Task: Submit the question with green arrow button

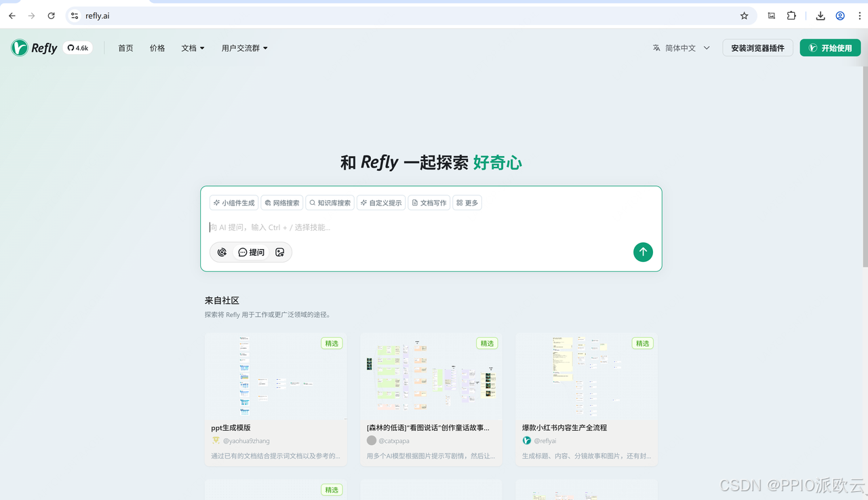Action: [643, 252]
